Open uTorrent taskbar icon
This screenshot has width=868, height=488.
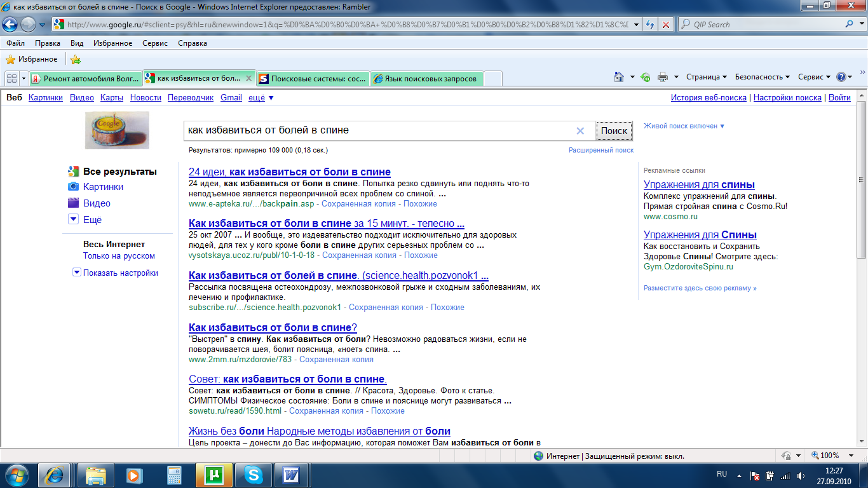(x=214, y=475)
